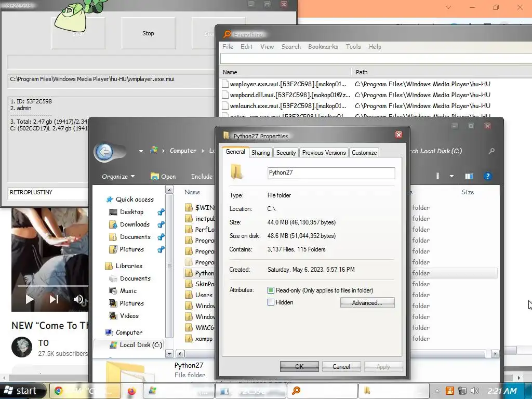Open Advanced attributes dialog
Image resolution: width=532 pixels, height=399 pixels.
[x=367, y=303]
